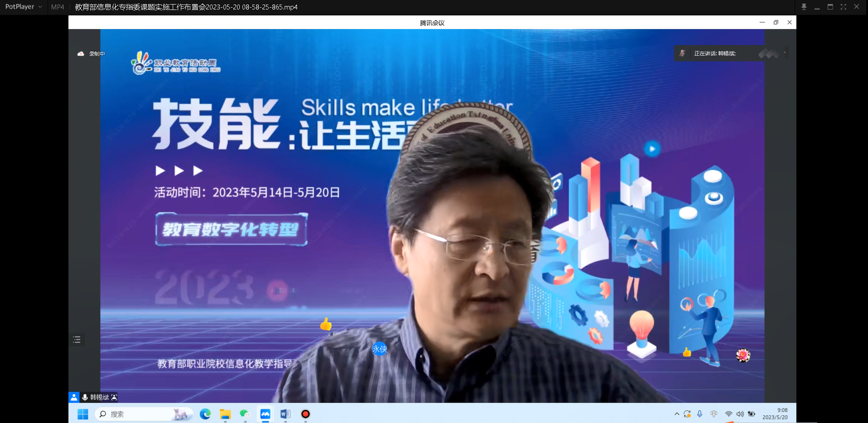The image size is (868, 423).
Task: Pin the PotPlayer window on top
Action: pyautogui.click(x=804, y=7)
